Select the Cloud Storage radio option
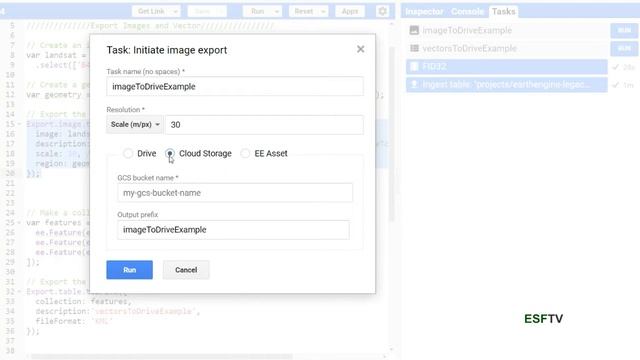640x360 pixels. (170, 153)
